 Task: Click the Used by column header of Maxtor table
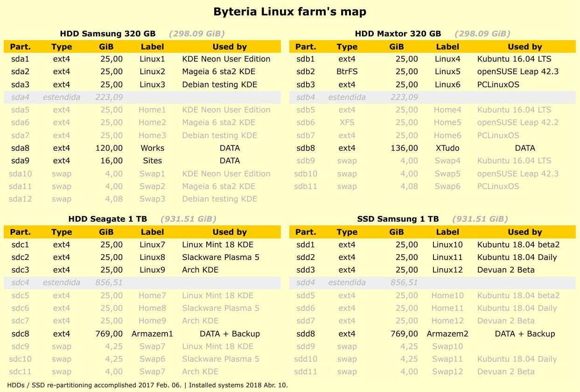pos(524,47)
